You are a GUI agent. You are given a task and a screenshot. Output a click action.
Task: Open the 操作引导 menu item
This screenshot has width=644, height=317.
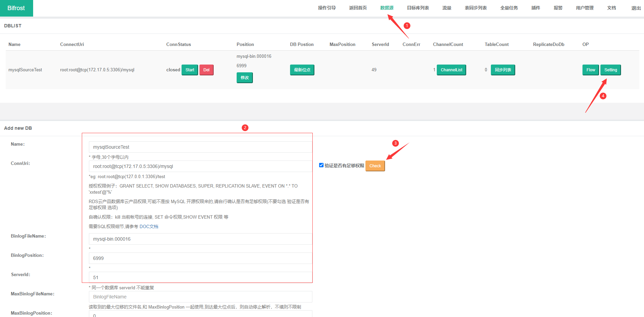tap(327, 8)
